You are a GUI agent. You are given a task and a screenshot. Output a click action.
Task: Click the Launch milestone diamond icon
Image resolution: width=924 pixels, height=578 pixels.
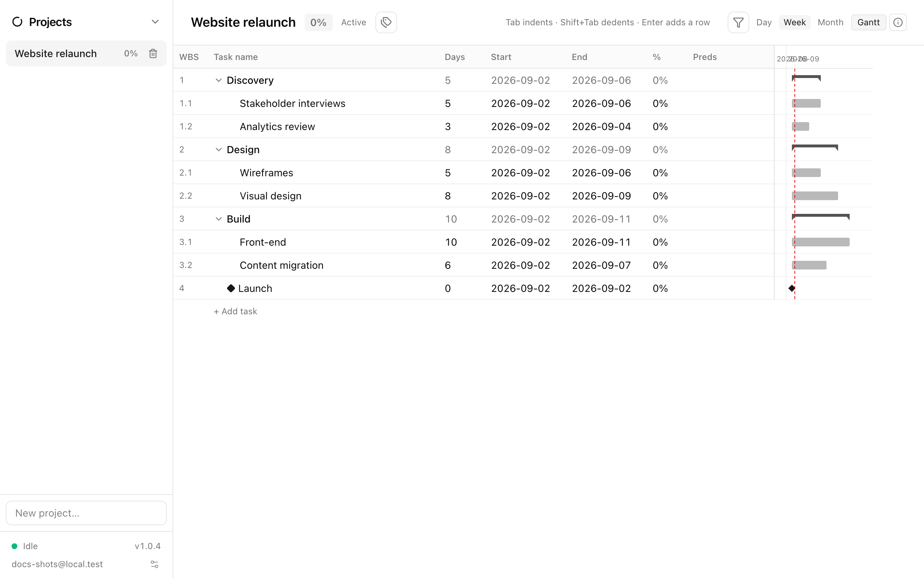[x=231, y=288]
